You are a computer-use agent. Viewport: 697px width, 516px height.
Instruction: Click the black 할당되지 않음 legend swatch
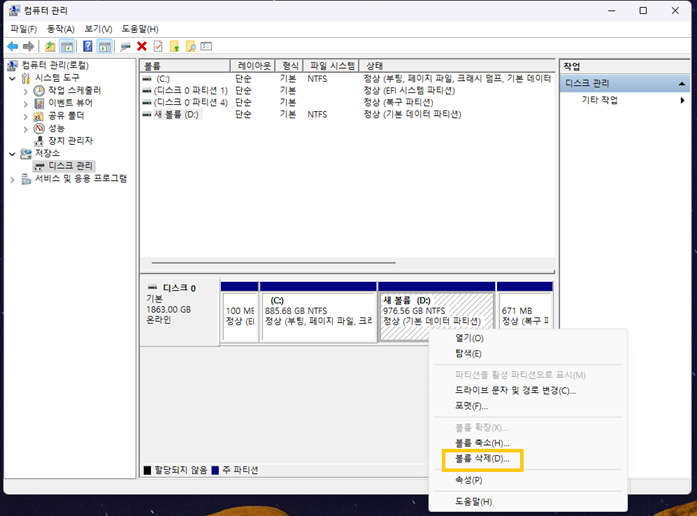[x=148, y=470]
